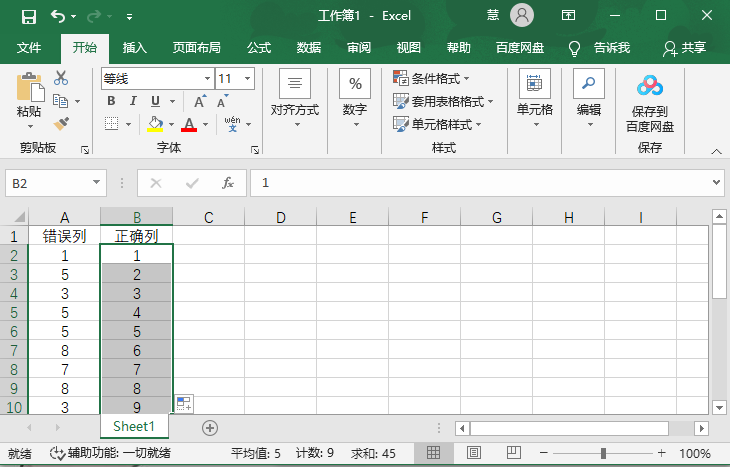Click the 共享 (Share) button
Image resolution: width=730 pixels, height=467 pixels.
684,48
